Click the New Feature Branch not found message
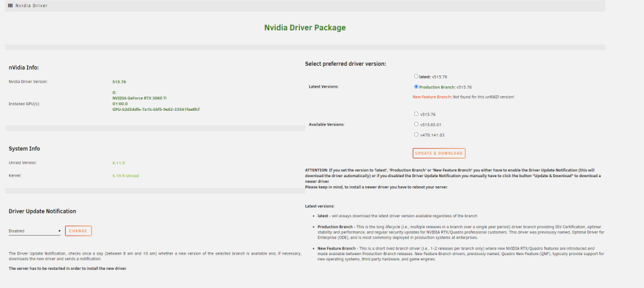The image size is (644, 288). coord(463,97)
